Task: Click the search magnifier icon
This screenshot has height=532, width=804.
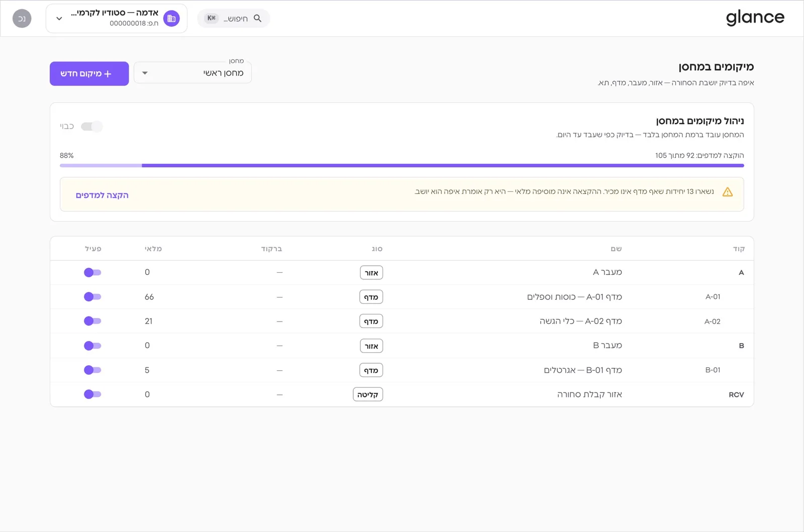Action: pos(258,18)
